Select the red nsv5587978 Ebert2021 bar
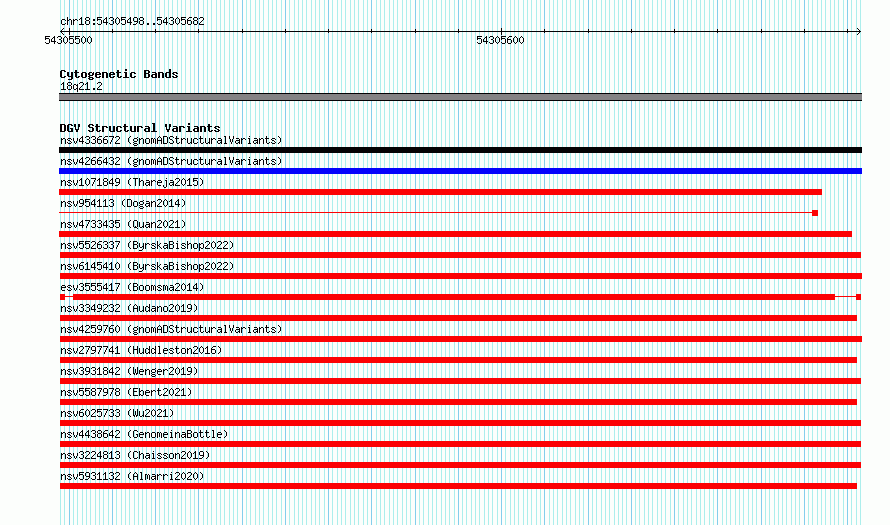Screen dimensions: 890x525 [458, 402]
